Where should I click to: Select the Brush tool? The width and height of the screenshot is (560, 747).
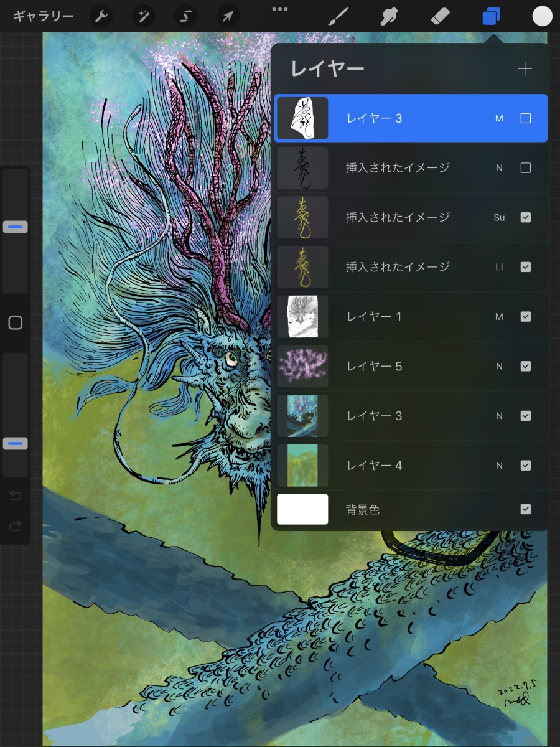tap(338, 16)
